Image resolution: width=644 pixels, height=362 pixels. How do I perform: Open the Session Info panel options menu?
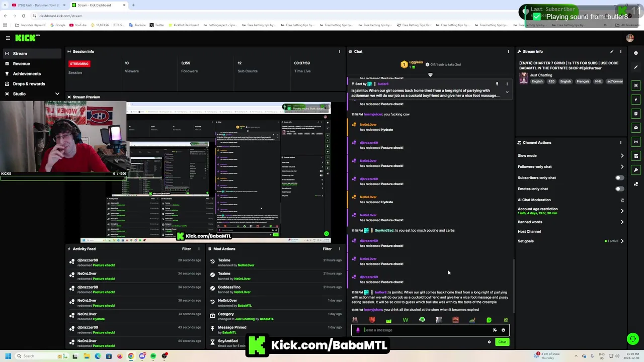coord(339,51)
